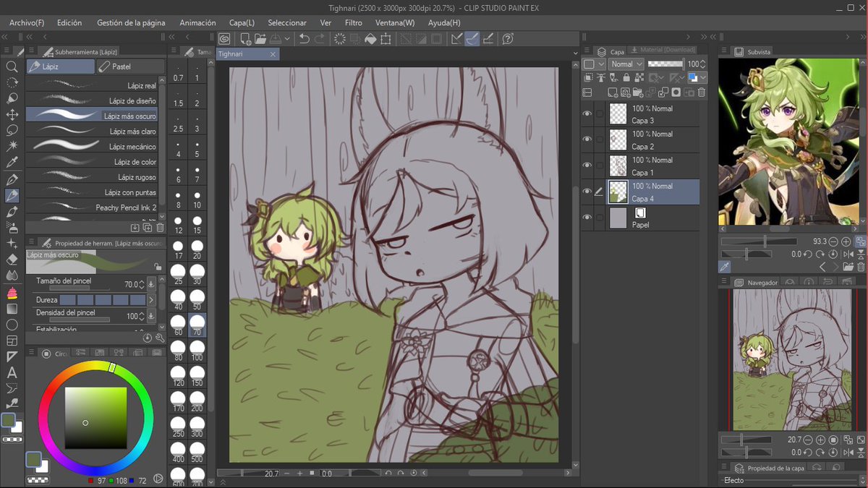868x488 pixels.
Task: Click the Open file icon in command bar
Action: point(261,38)
